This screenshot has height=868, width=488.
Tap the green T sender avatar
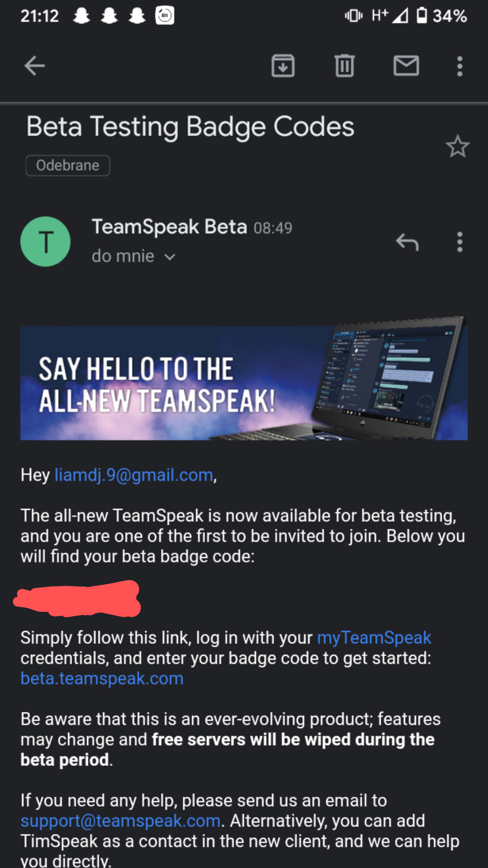point(45,242)
